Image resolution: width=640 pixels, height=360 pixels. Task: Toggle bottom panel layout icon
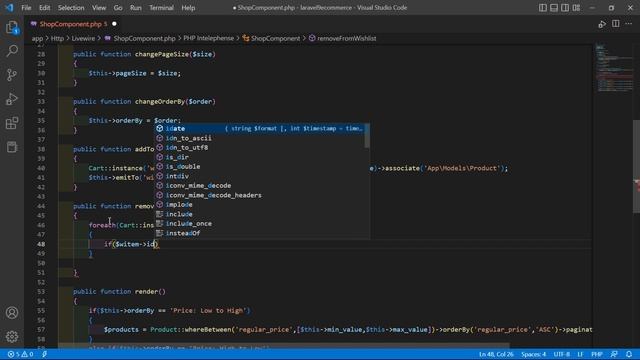pos(554,8)
